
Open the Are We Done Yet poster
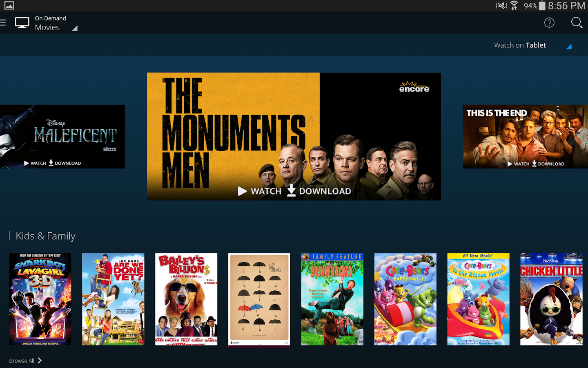pyautogui.click(x=113, y=299)
